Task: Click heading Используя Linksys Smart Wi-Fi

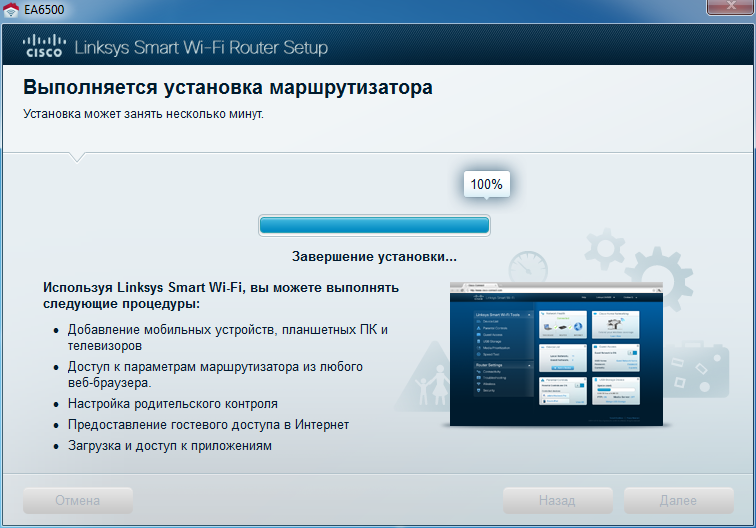Action: (221, 295)
